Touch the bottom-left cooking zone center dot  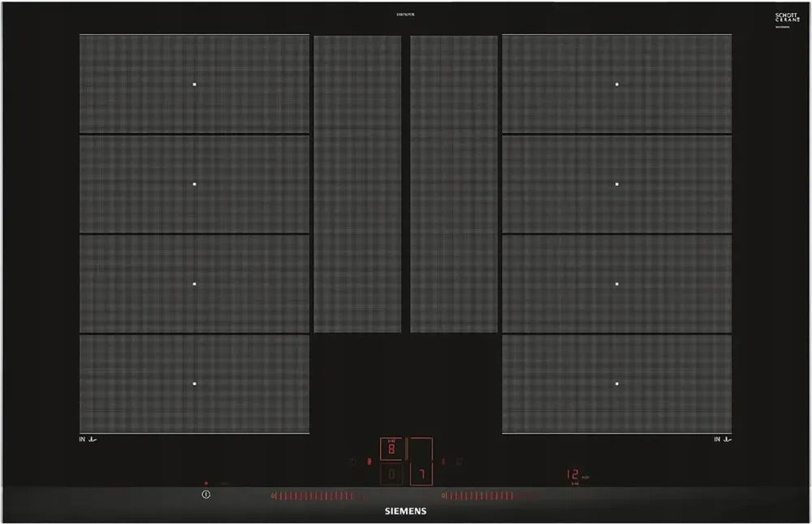[x=195, y=383]
